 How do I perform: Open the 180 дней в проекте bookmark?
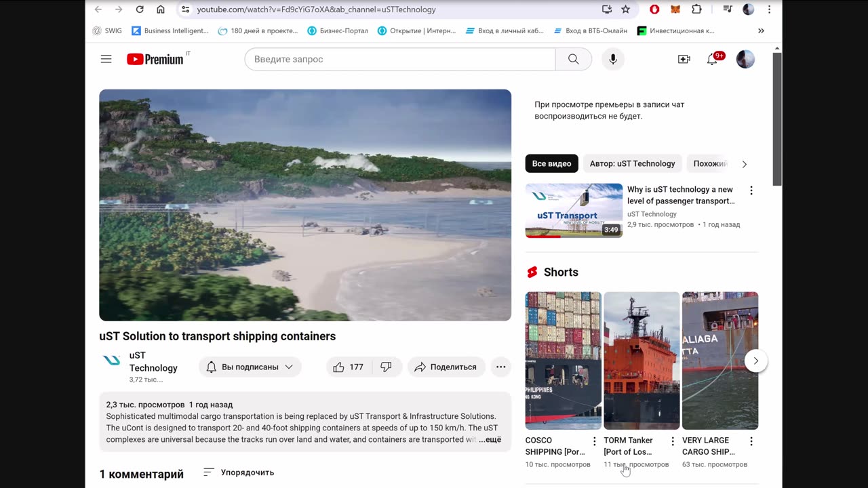point(258,30)
